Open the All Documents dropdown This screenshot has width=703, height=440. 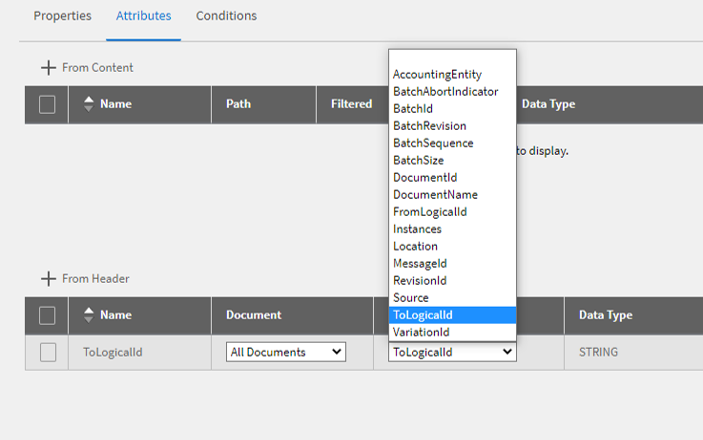pos(286,352)
